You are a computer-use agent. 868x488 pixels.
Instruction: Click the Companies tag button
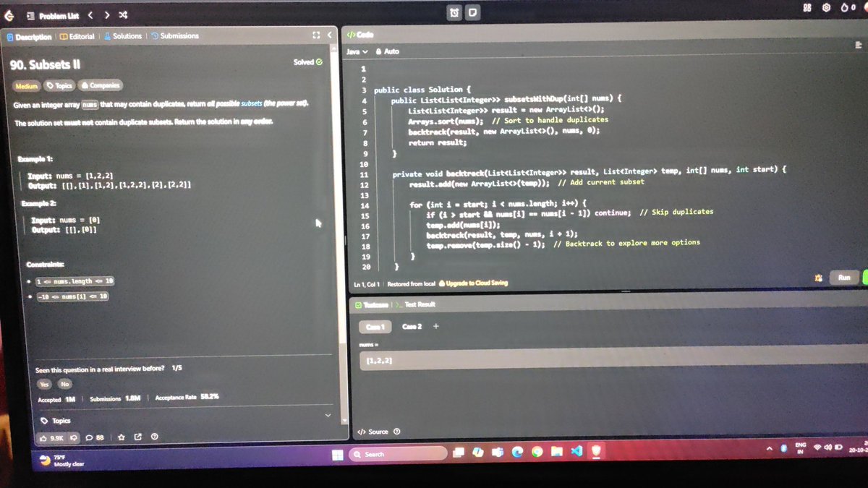point(100,85)
